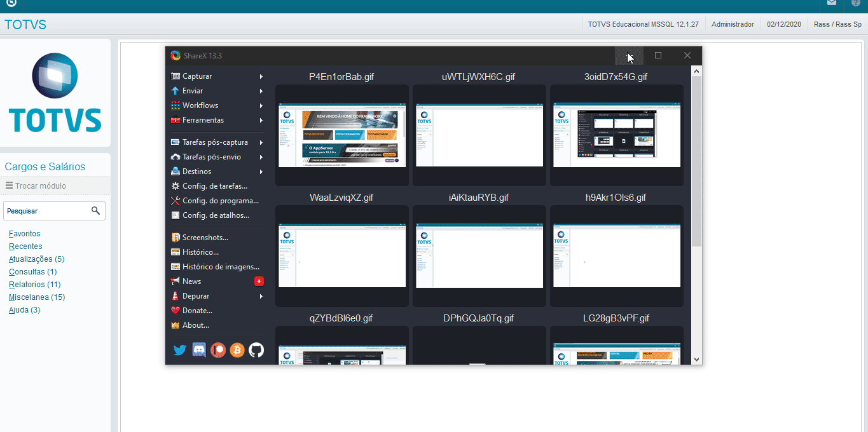
Task: Open the Capturar menu icon in ShareX
Action: pos(176,76)
